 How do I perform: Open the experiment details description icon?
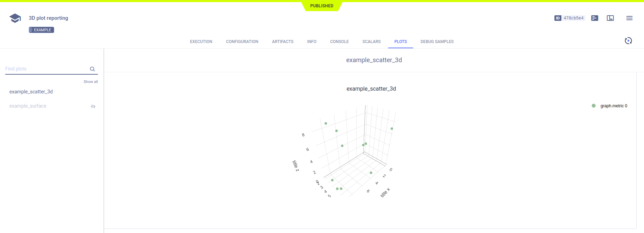pos(594,18)
